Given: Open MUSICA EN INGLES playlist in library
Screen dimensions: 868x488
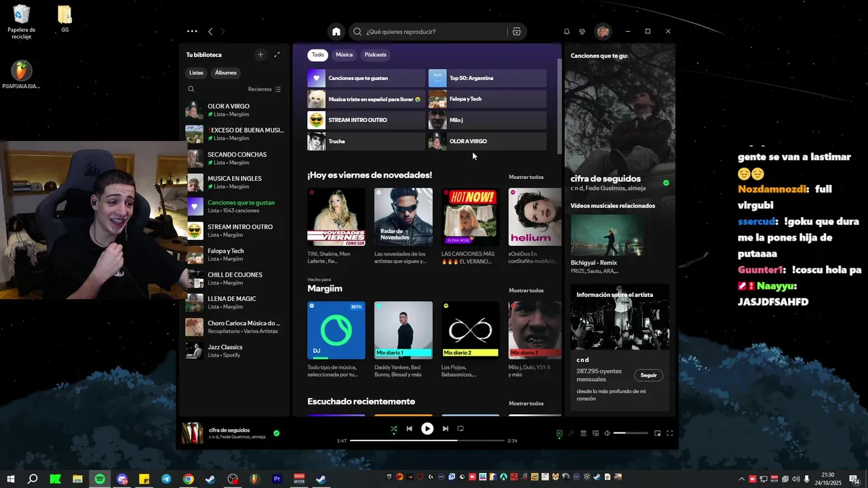Looking at the screenshot, I should [x=235, y=182].
